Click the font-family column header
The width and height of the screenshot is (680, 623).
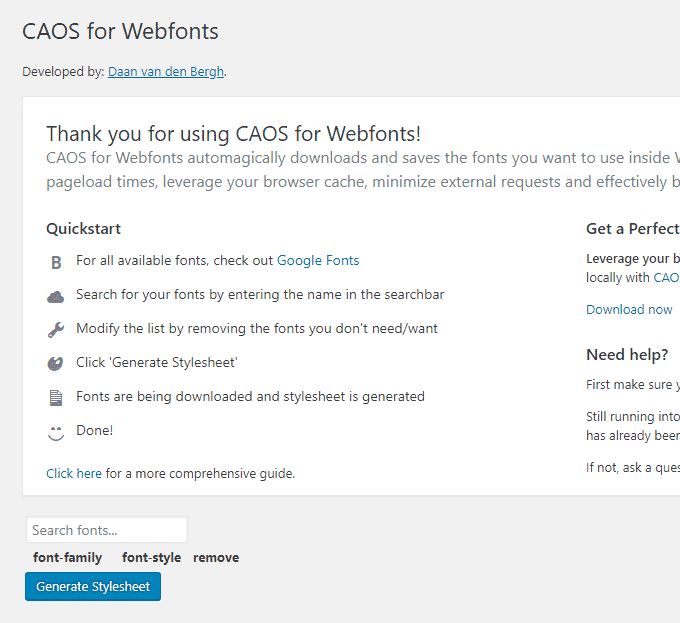[x=68, y=557]
